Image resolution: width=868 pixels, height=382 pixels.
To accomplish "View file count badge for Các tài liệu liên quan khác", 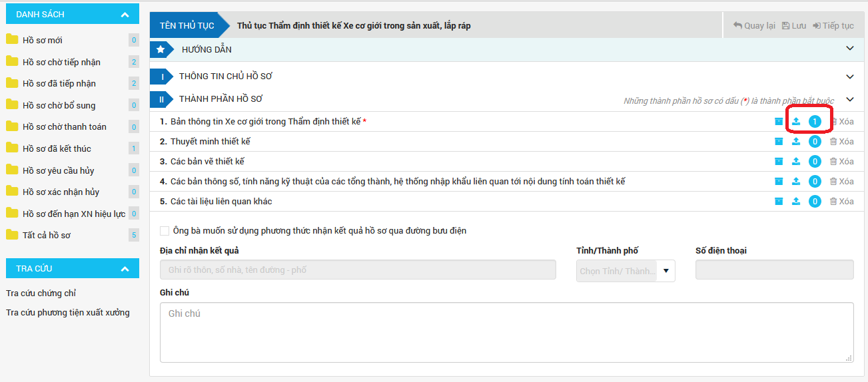I will click(x=815, y=202).
